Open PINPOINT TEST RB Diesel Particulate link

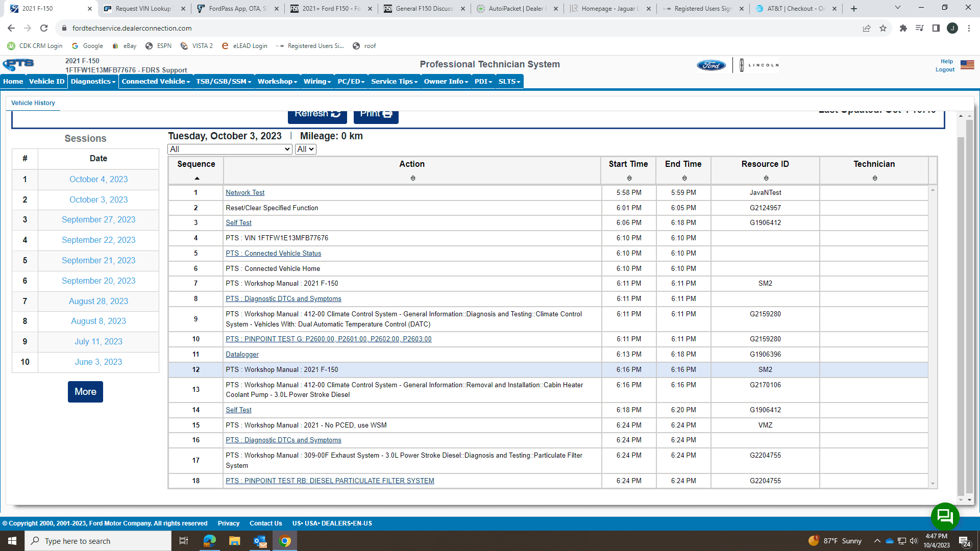(x=330, y=481)
